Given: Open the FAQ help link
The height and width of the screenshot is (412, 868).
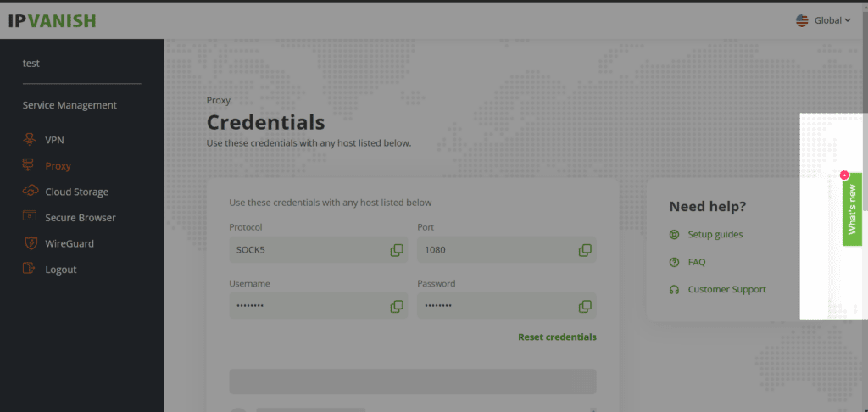Looking at the screenshot, I should coord(696,262).
